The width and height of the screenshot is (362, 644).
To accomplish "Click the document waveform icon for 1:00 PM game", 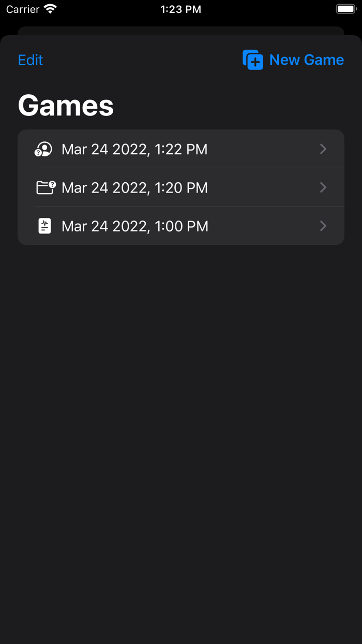I will pos(45,226).
